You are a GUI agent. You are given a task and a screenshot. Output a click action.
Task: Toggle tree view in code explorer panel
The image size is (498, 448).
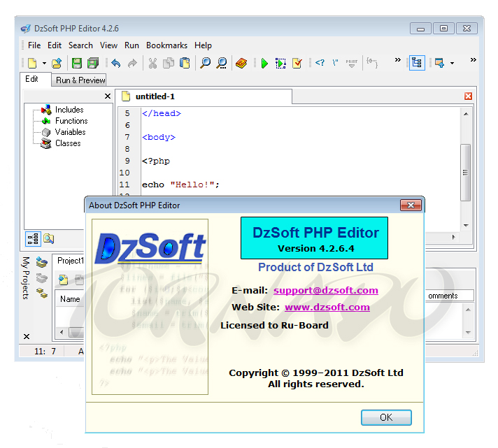[x=33, y=238]
